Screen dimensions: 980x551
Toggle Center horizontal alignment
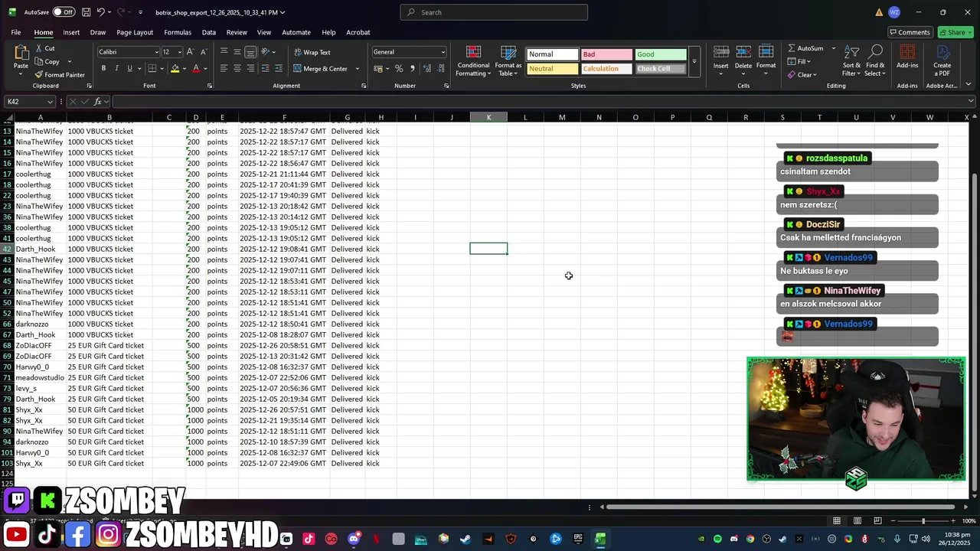tap(237, 69)
